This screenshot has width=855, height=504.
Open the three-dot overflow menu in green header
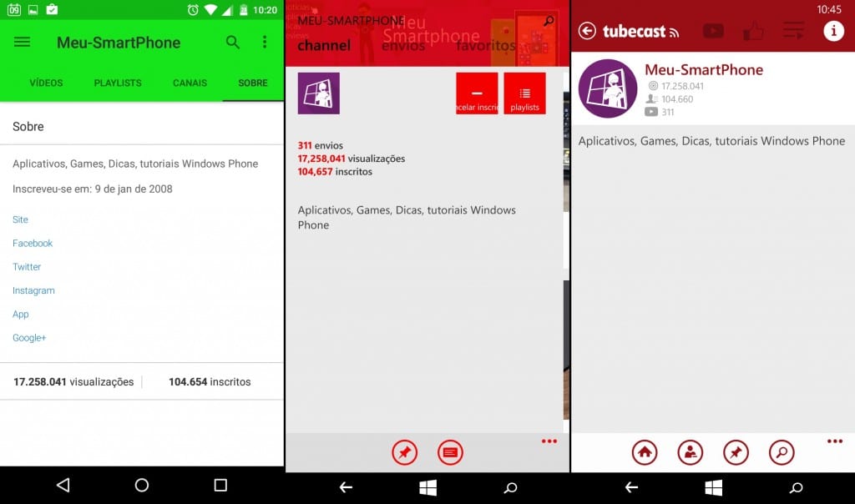click(265, 42)
